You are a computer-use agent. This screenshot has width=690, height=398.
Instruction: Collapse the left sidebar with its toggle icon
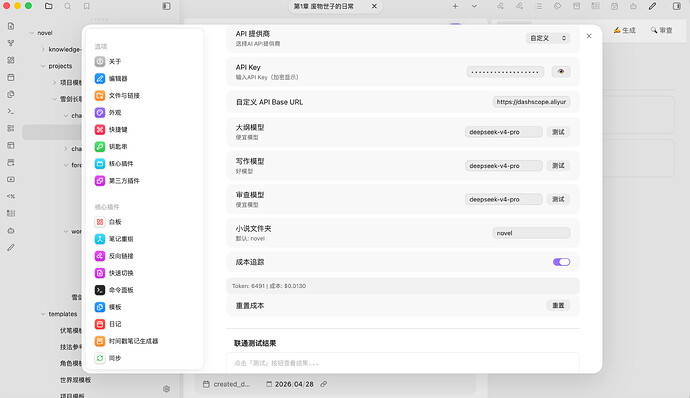tap(166, 6)
